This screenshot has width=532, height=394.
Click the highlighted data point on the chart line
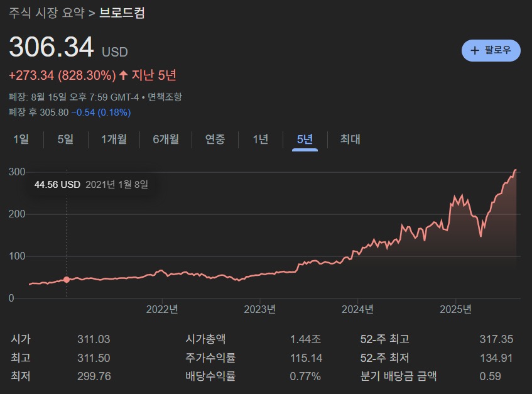click(x=67, y=280)
